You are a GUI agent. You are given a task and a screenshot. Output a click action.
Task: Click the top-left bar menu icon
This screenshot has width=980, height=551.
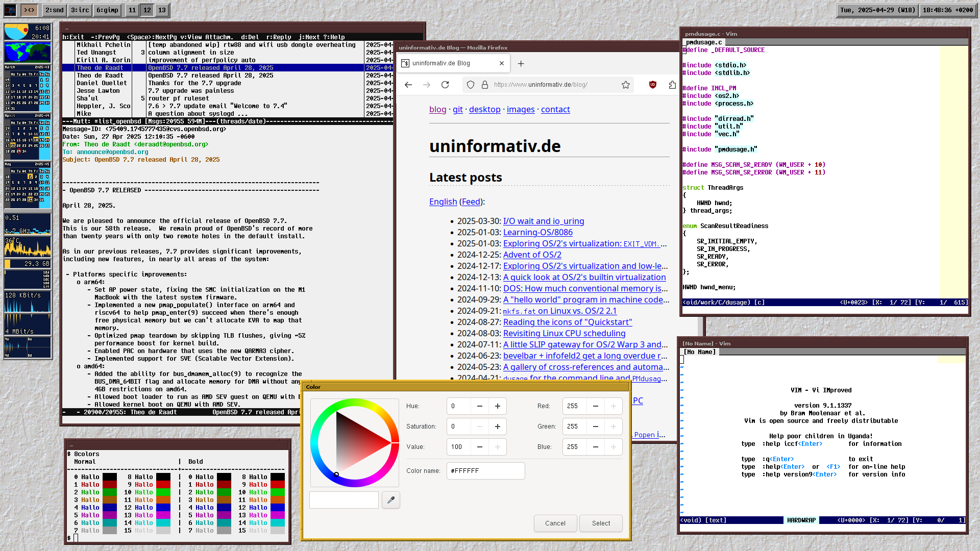10,10
